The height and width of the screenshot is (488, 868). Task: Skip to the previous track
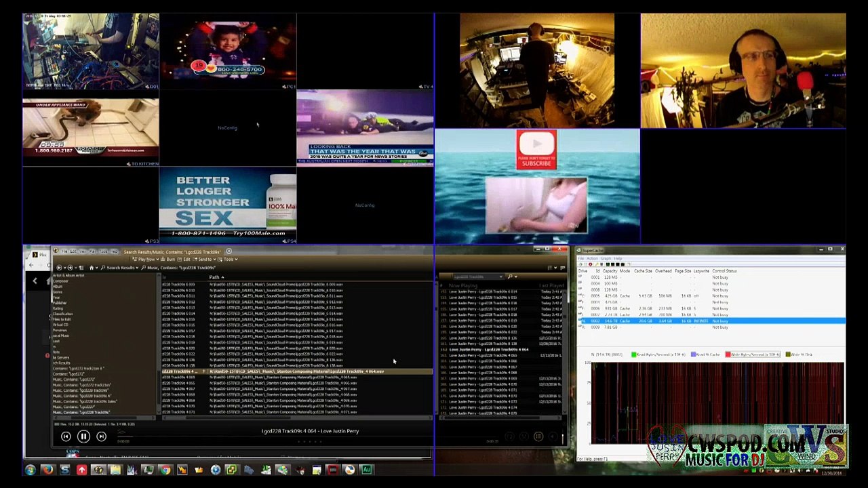tap(66, 437)
